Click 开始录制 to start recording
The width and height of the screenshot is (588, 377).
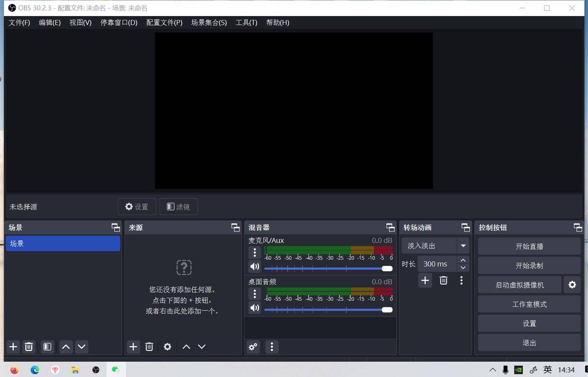pyautogui.click(x=529, y=266)
